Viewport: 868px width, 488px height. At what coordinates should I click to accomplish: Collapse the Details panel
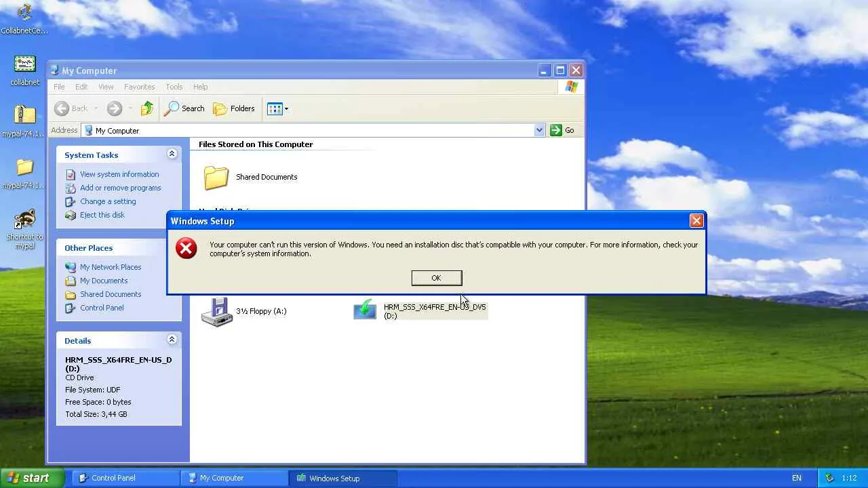[172, 340]
